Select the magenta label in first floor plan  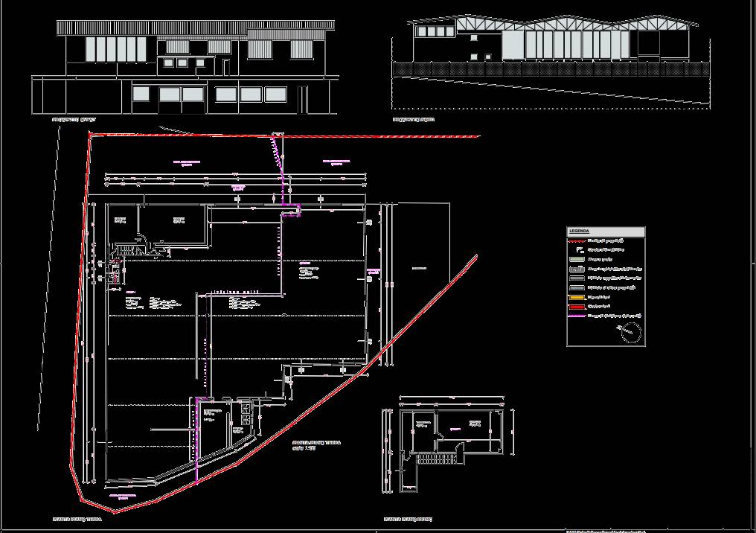pyautogui.click(x=455, y=429)
